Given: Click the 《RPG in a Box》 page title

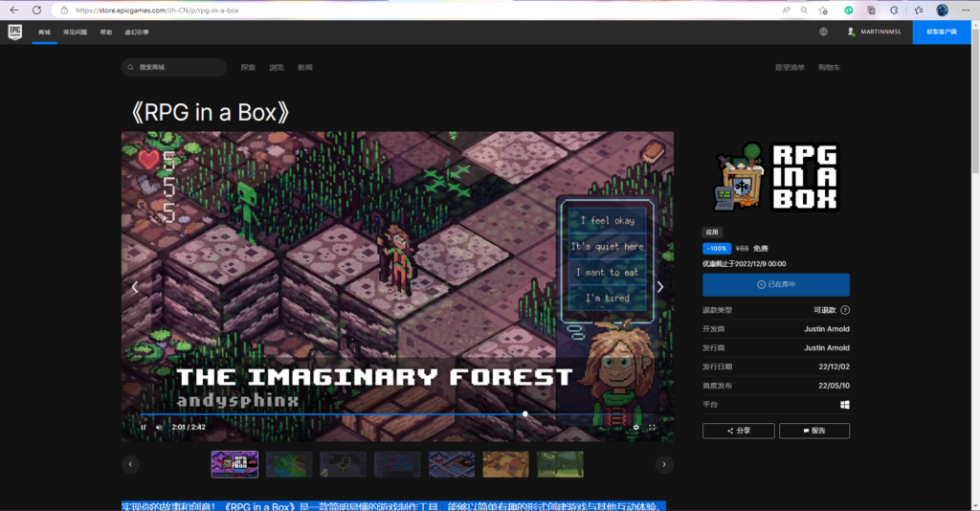Looking at the screenshot, I should (x=210, y=113).
